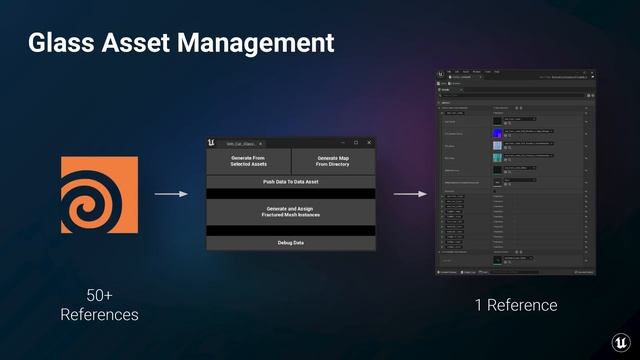The width and height of the screenshot is (640, 360).
Task: Open the File menu in data asset editor
Action: [449, 72]
